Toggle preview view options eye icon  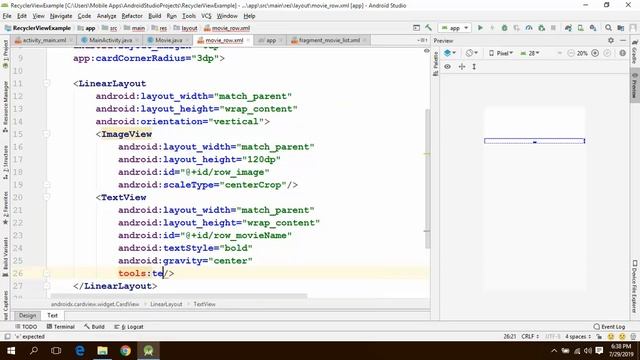(448, 67)
